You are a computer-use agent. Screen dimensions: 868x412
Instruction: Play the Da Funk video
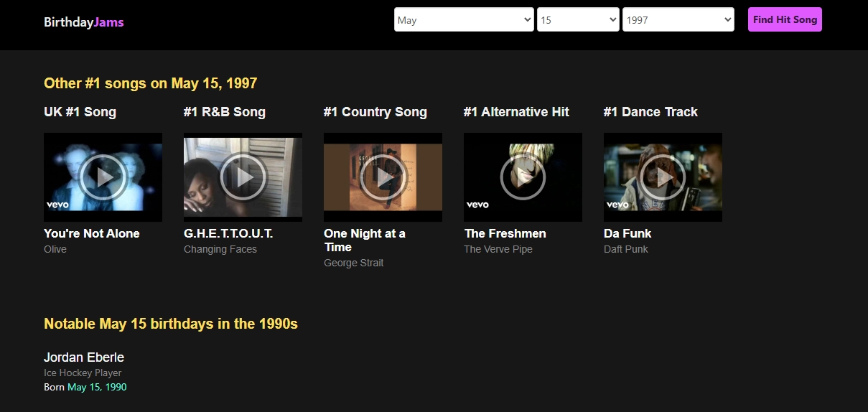pos(663,177)
